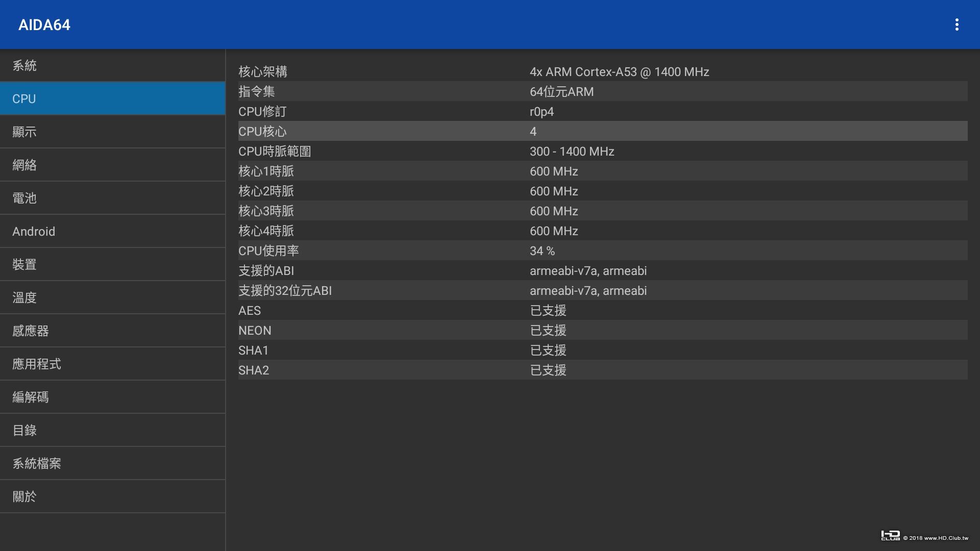This screenshot has height=551, width=980.
Task: Select the 核心架構 row
Action: [603, 71]
